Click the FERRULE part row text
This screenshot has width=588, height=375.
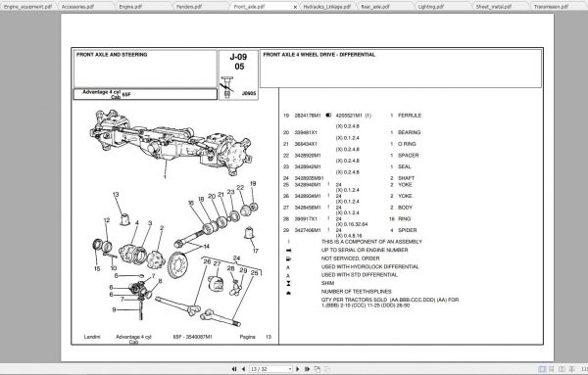tap(410, 116)
